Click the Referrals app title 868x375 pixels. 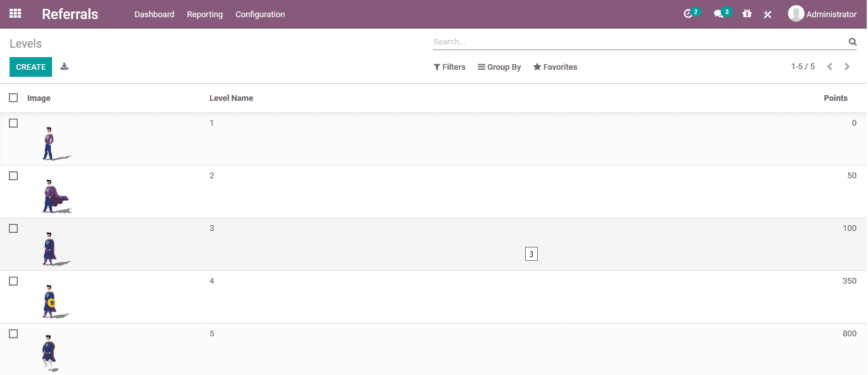[x=70, y=14]
